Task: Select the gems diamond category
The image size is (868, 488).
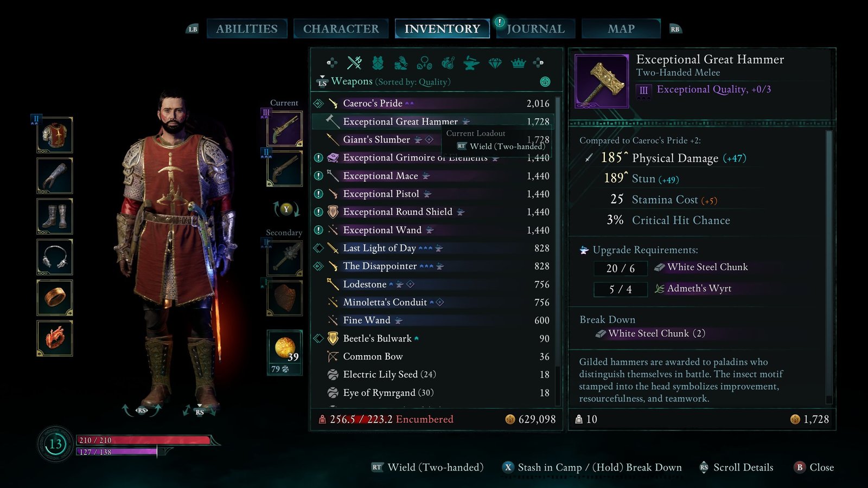Action: 495,63
